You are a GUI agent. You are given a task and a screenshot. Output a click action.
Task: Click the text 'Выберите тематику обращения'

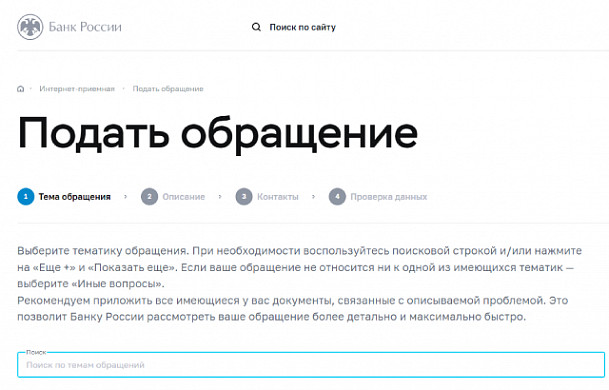103,251
